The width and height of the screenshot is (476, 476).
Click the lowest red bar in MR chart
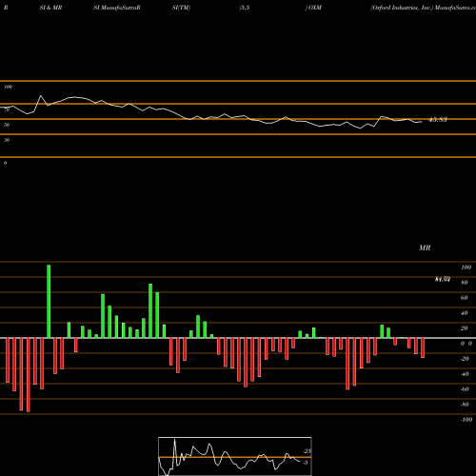pos(29,375)
